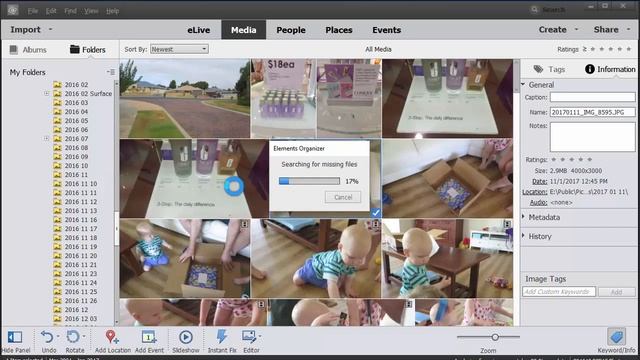Rate the photo one star in General
The height and width of the screenshot is (360, 640).
(x=554, y=160)
